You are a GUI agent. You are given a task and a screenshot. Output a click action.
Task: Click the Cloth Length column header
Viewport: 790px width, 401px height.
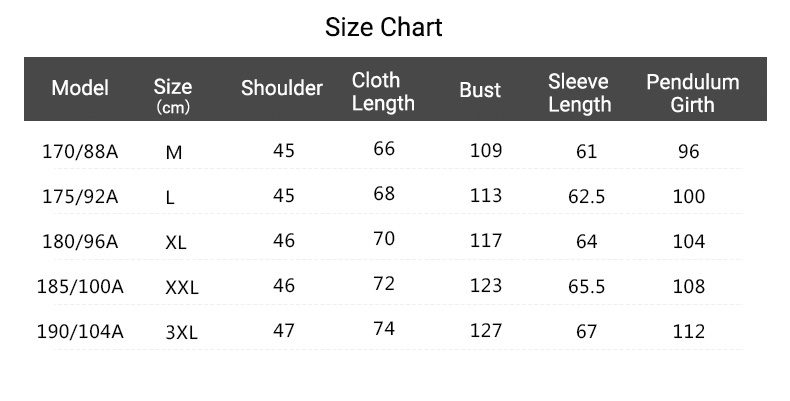(x=383, y=92)
